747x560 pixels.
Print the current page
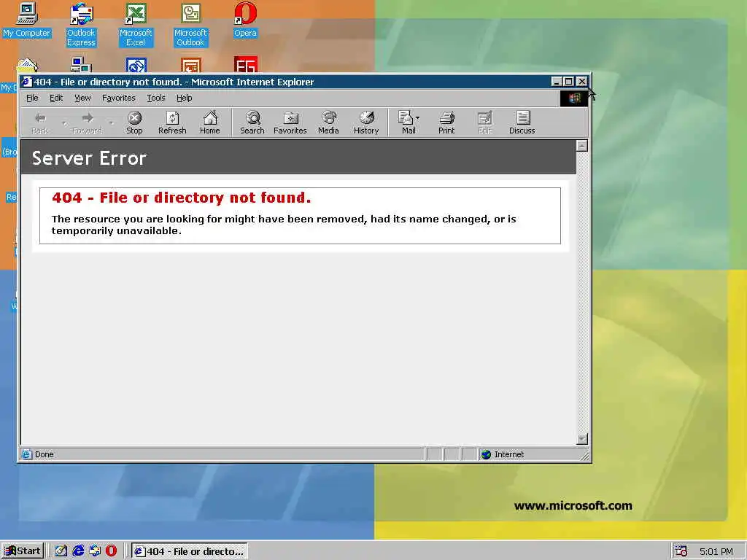(446, 122)
